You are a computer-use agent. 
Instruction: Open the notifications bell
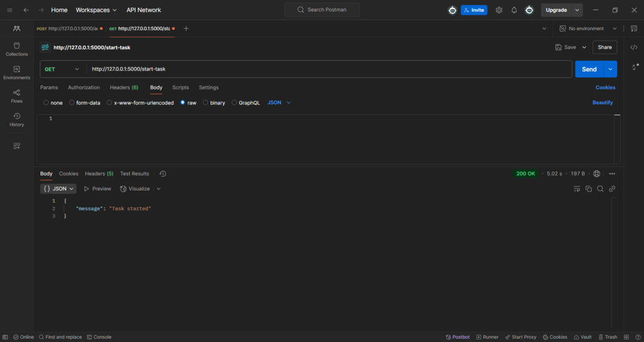[x=514, y=10]
